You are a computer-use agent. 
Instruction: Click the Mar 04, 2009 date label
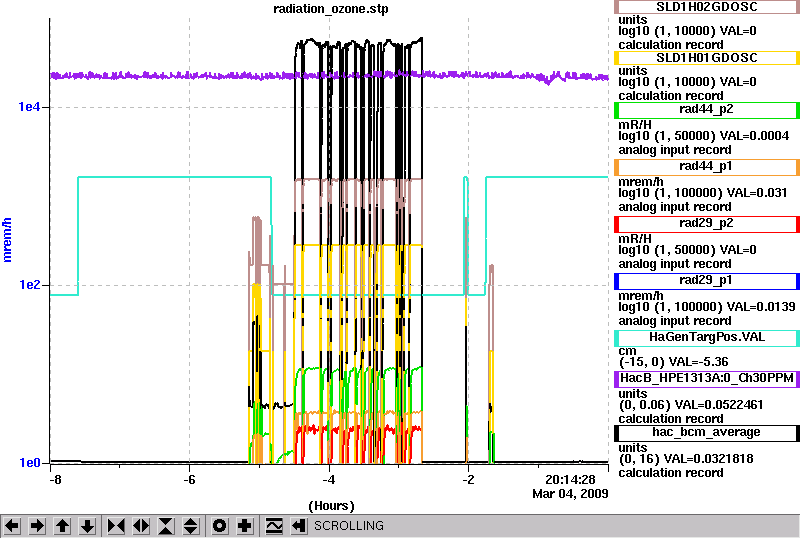pyautogui.click(x=570, y=494)
